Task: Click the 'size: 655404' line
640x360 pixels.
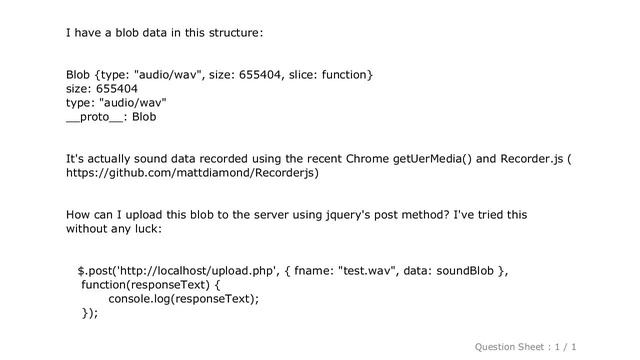Action: [x=102, y=89]
